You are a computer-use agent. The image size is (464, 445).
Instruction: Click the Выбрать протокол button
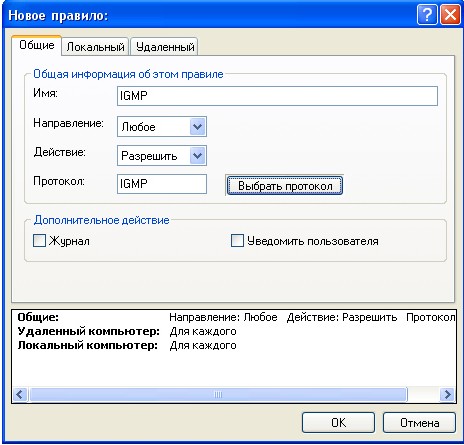click(285, 186)
